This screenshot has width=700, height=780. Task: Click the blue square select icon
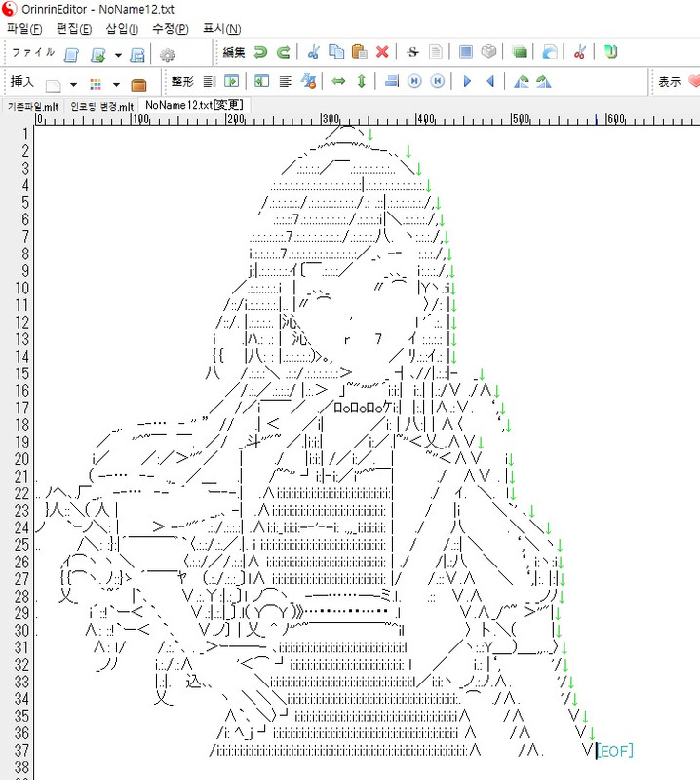(x=466, y=52)
